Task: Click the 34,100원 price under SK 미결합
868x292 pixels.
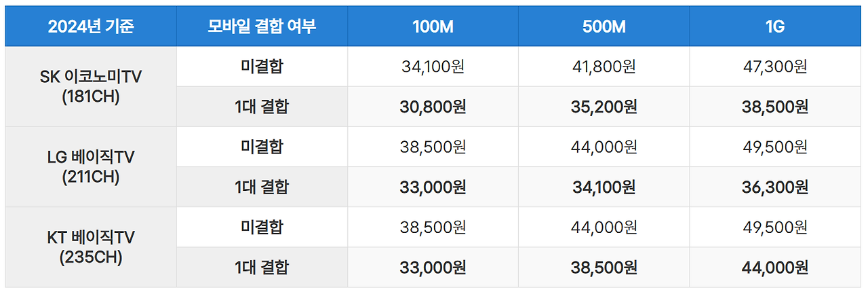Action: [x=433, y=67]
